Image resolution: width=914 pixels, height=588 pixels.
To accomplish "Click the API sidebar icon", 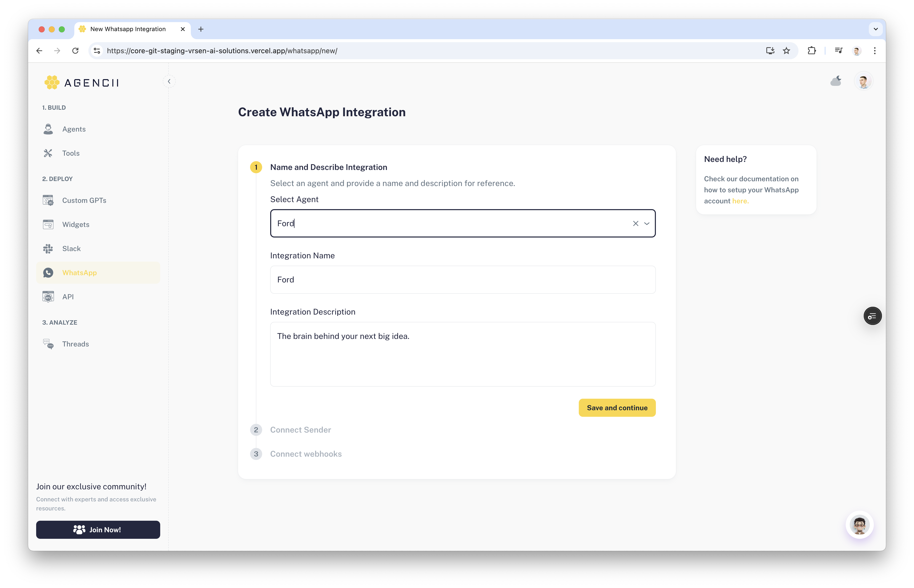I will 48,297.
